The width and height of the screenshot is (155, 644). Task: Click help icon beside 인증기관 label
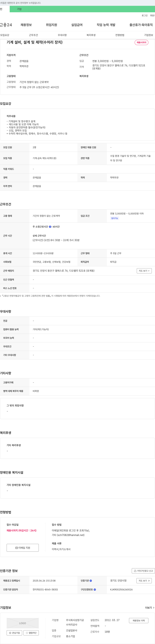(x=91, y=581)
